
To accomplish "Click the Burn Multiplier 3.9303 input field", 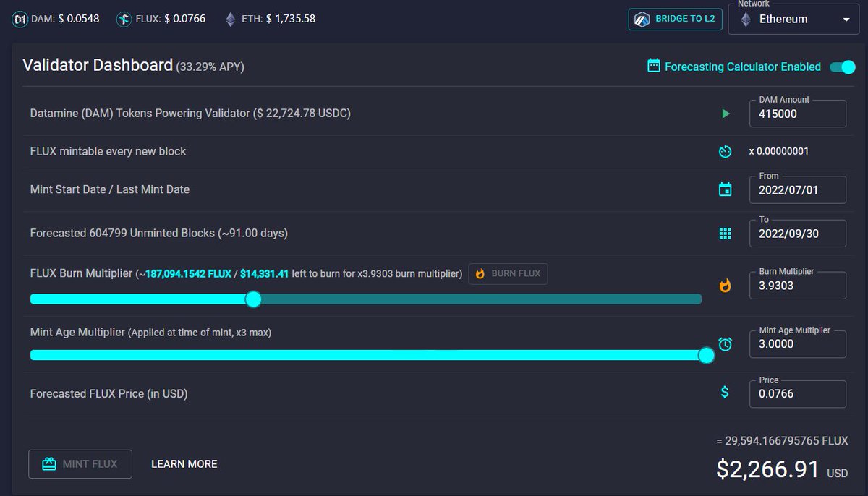I will [798, 286].
